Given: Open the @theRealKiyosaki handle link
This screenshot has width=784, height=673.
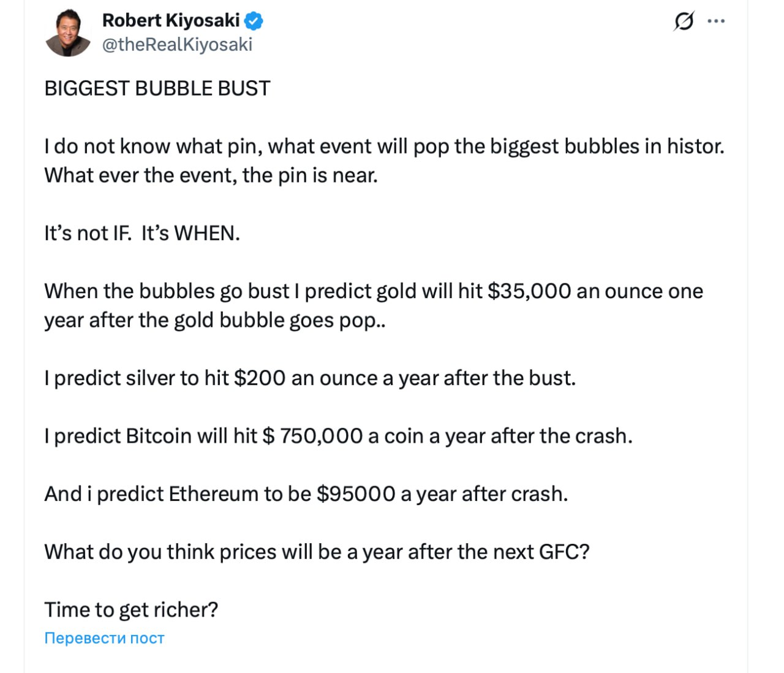Looking at the screenshot, I should 177,45.
